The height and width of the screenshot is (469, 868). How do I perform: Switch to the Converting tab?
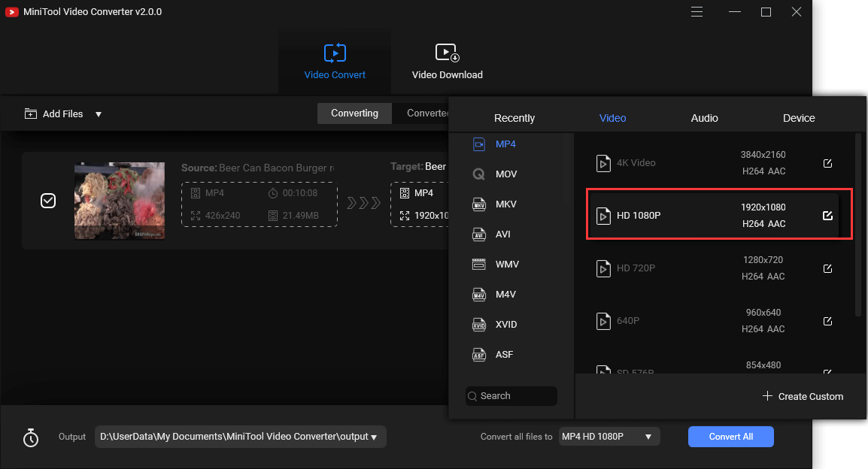coord(354,113)
